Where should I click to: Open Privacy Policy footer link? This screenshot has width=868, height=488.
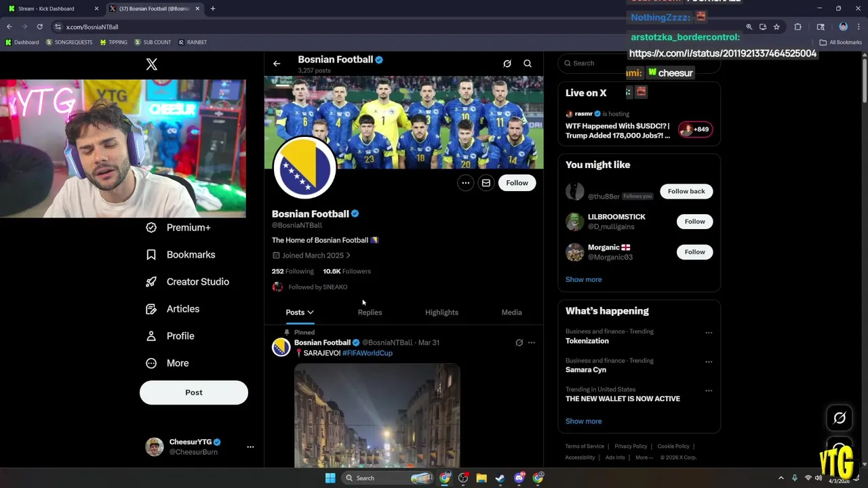click(631, 447)
